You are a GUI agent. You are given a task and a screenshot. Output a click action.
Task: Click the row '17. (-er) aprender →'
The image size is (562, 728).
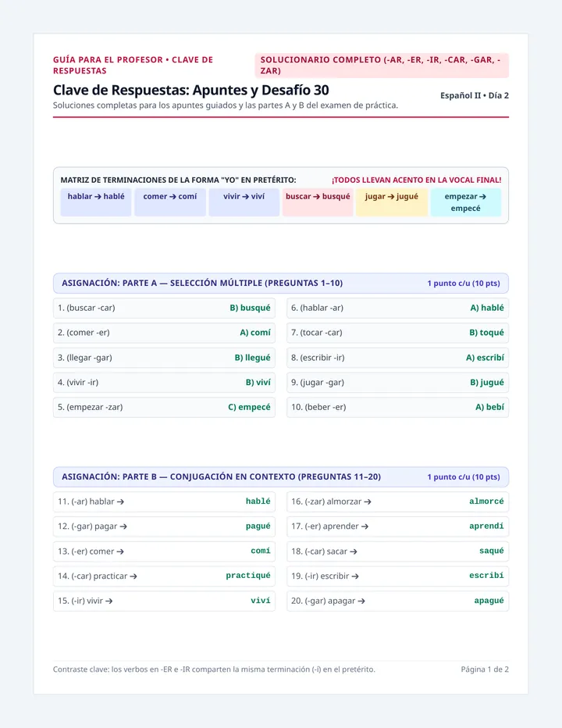[398, 526]
